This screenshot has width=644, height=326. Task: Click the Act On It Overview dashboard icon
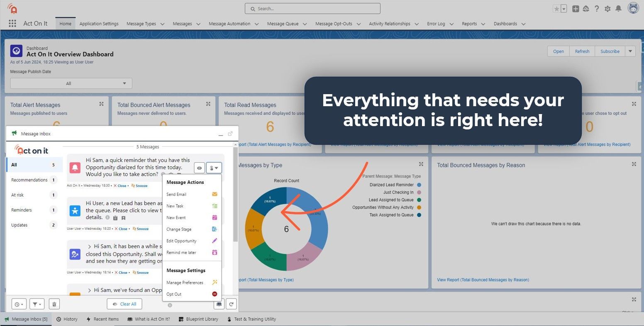pos(16,51)
